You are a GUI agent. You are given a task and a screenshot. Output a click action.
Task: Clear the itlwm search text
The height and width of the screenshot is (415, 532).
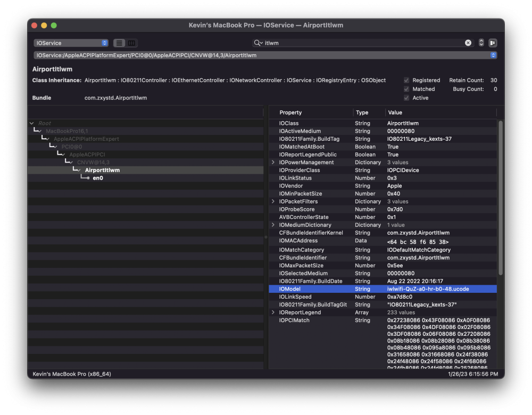(x=468, y=43)
